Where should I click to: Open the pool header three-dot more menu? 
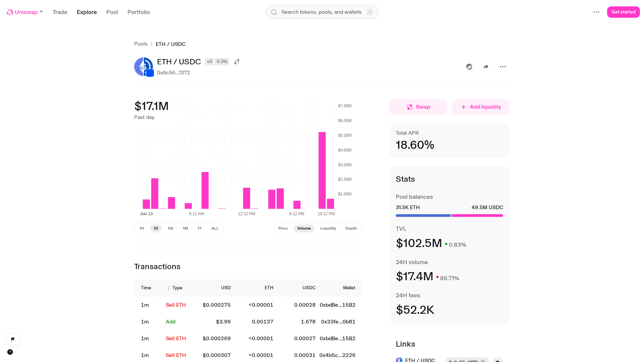503,67
